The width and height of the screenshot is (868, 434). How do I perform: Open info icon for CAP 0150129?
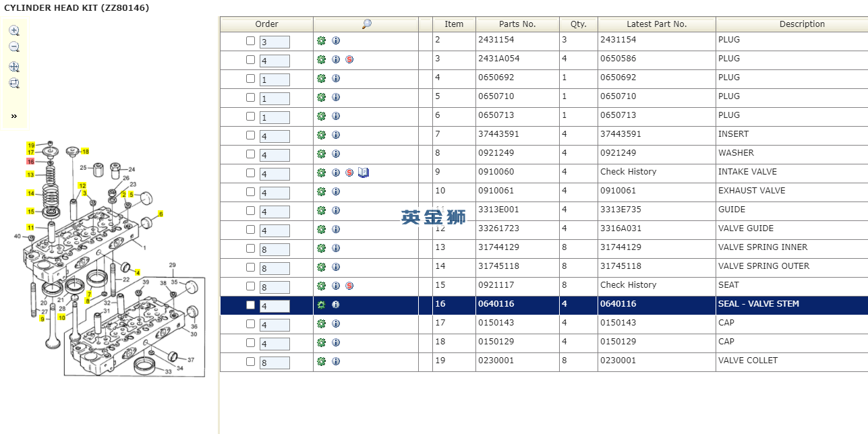[336, 342]
